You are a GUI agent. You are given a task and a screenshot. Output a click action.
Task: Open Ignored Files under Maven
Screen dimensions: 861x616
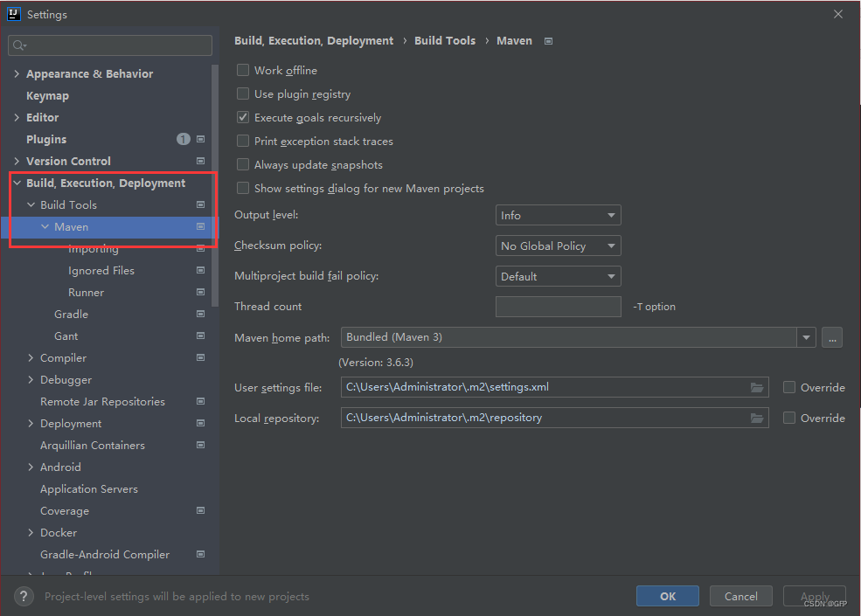click(101, 271)
